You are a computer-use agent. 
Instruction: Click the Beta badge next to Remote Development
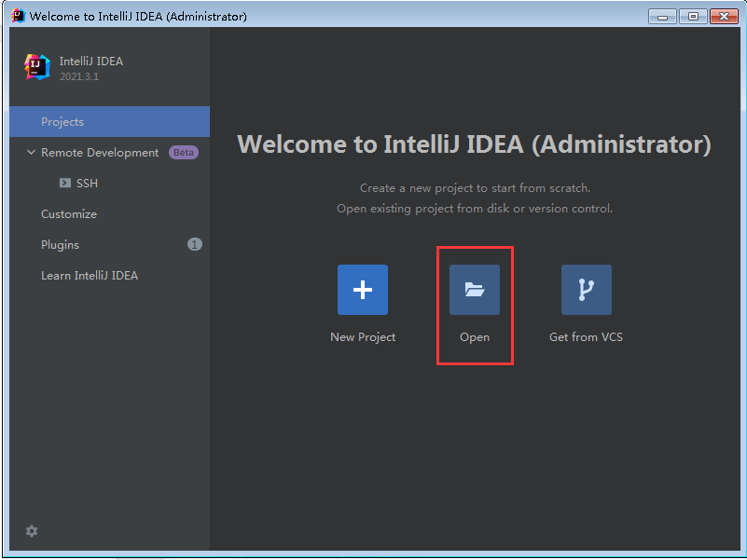pos(184,153)
